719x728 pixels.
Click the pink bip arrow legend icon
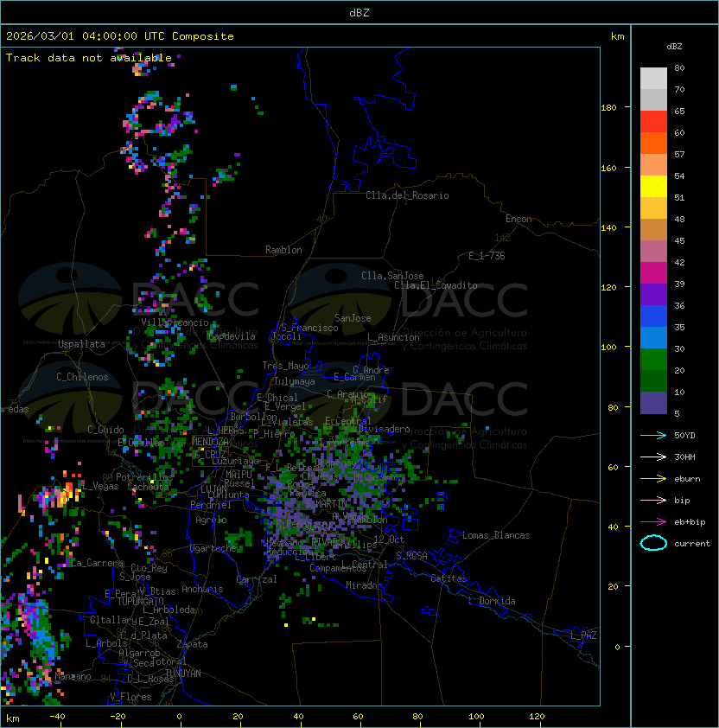653,500
